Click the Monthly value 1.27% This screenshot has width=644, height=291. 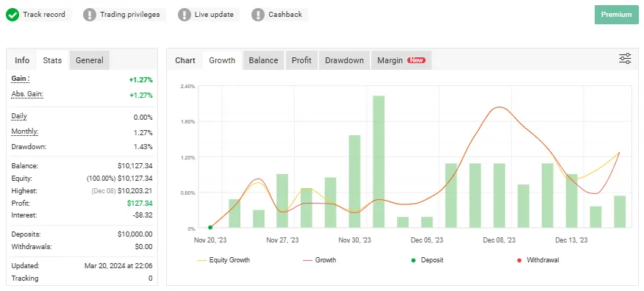[x=143, y=133]
